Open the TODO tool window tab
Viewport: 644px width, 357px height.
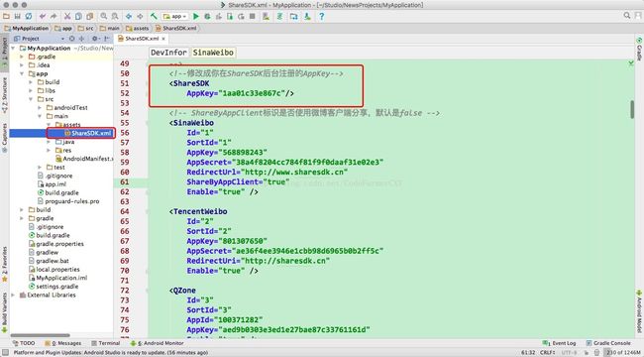24,343
